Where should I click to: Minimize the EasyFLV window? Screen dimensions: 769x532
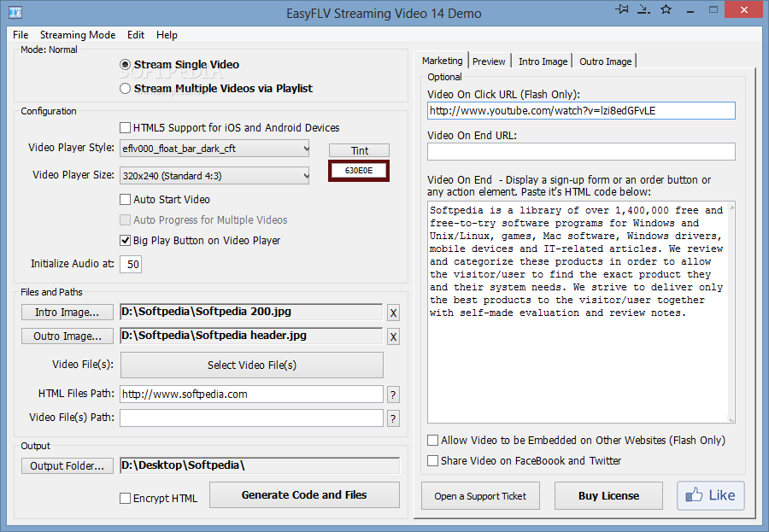pyautogui.click(x=690, y=9)
